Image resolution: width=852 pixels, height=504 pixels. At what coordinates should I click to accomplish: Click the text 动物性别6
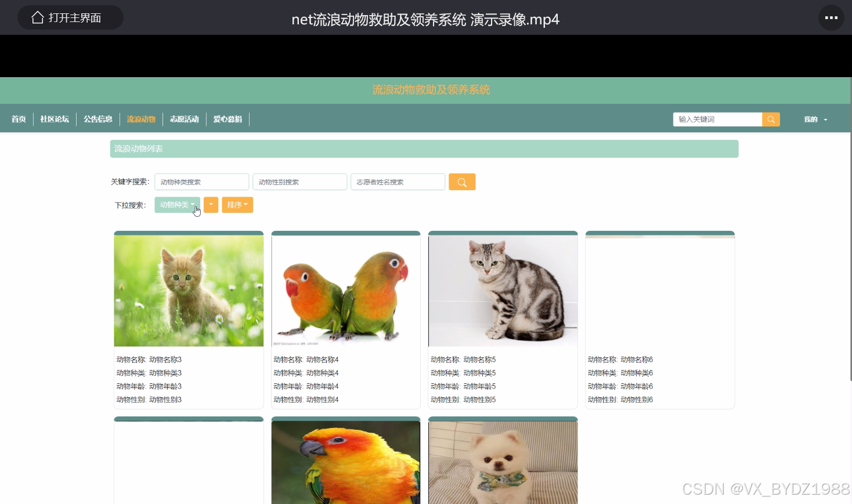tap(637, 400)
